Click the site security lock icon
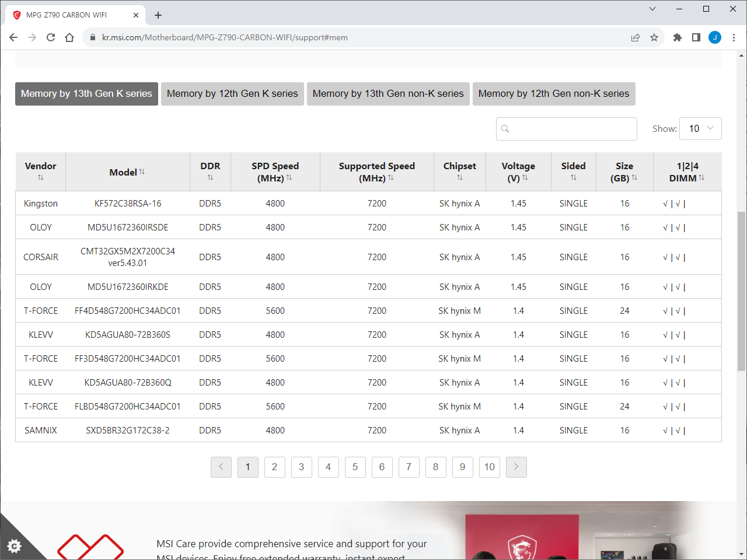747x560 pixels. pyautogui.click(x=92, y=37)
